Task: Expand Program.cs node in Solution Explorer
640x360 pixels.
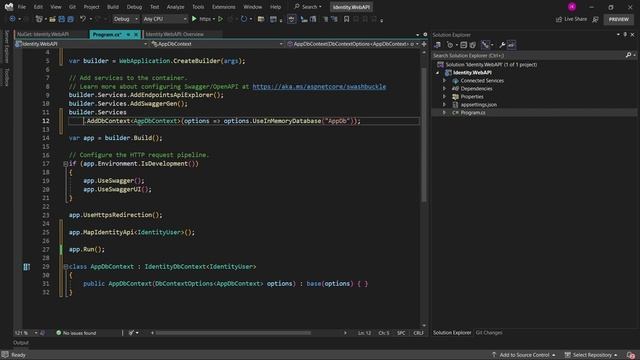Action: click(x=444, y=113)
